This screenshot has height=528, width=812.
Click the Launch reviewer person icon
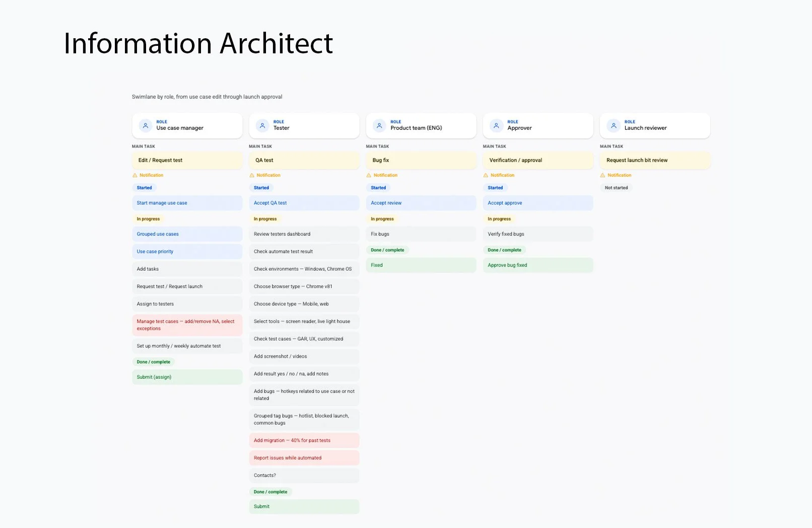pyautogui.click(x=614, y=126)
